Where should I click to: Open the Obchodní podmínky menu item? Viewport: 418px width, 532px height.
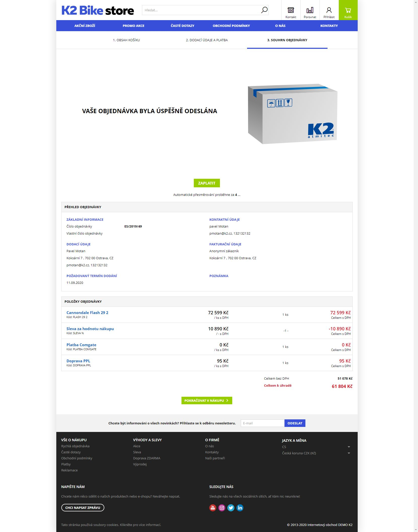pyautogui.click(x=231, y=26)
